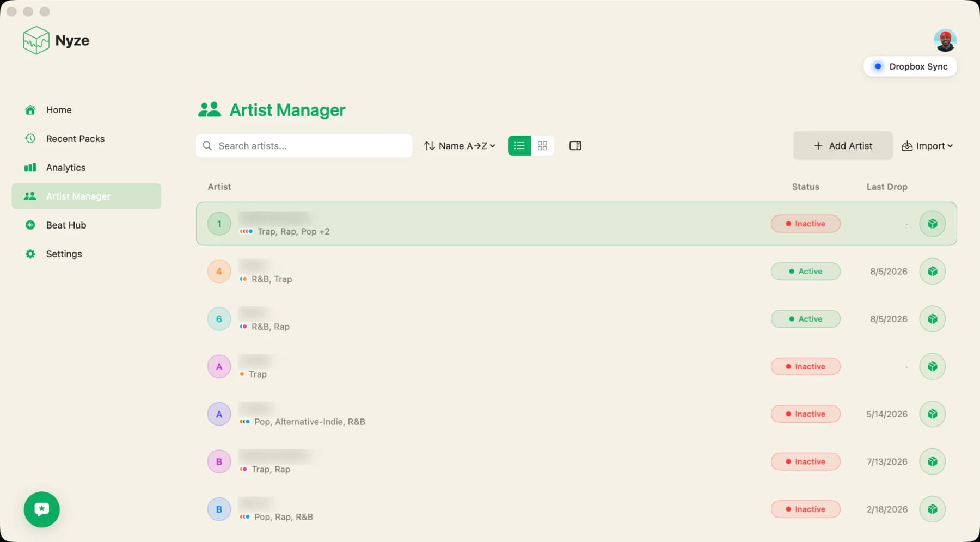Click the Status column header
This screenshot has width=980, height=542.
tap(806, 187)
